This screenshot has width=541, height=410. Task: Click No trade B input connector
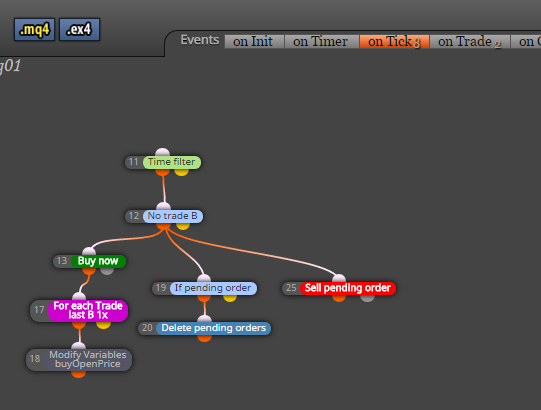(164, 206)
